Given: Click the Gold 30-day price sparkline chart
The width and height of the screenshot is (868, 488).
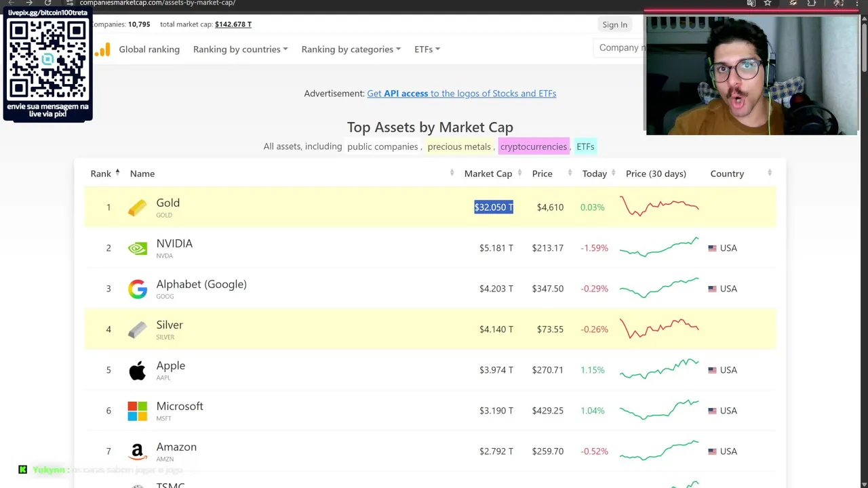Looking at the screenshot, I should [658, 207].
